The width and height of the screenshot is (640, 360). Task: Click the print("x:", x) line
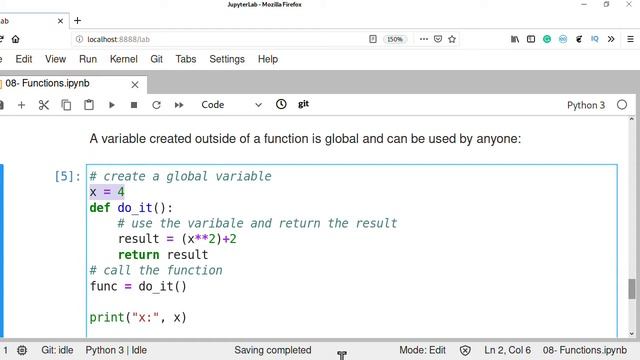click(x=138, y=318)
